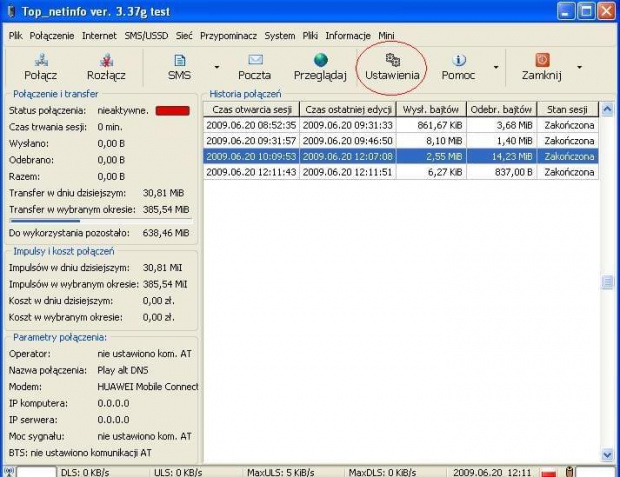Click the Zamknij power icon
This screenshot has height=477, width=620.
(542, 60)
